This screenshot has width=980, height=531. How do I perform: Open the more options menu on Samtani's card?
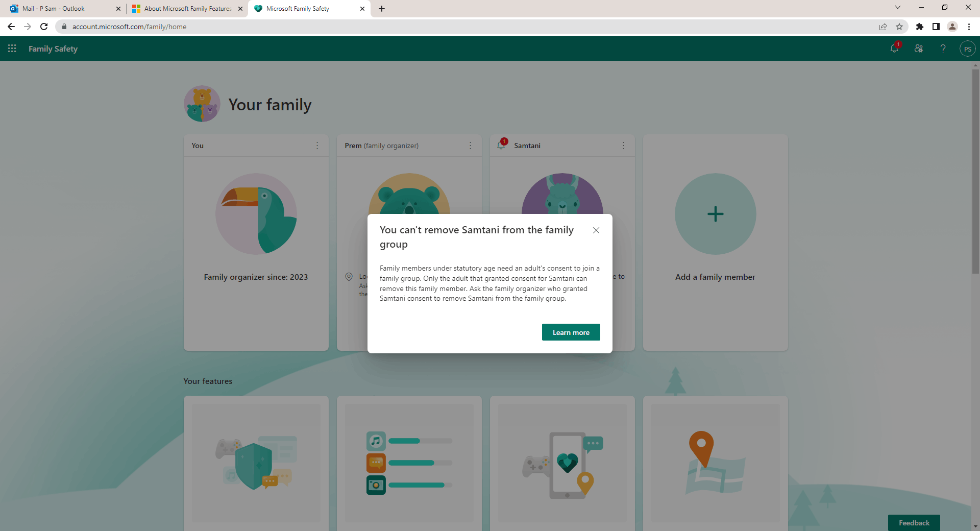click(623, 145)
